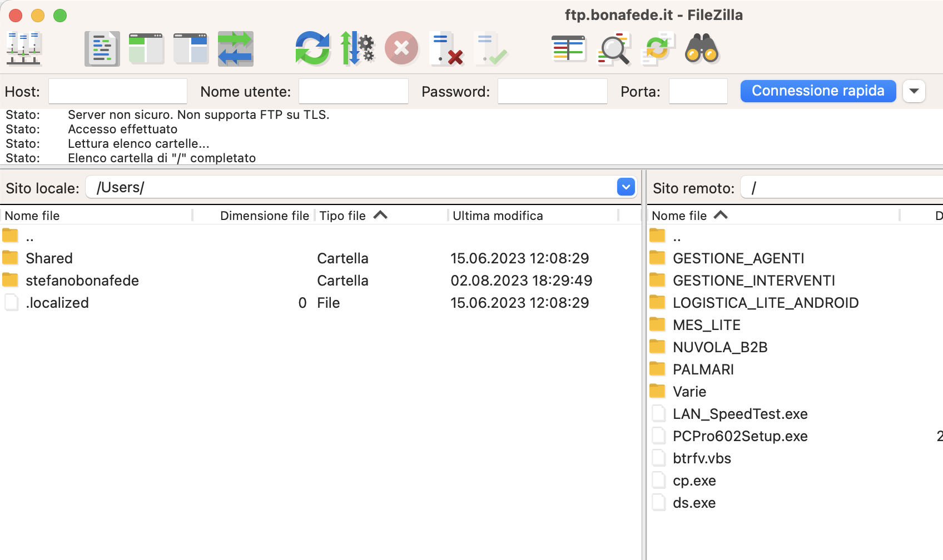943x560 pixels.
Task: Focus the Porta input field
Action: (698, 91)
